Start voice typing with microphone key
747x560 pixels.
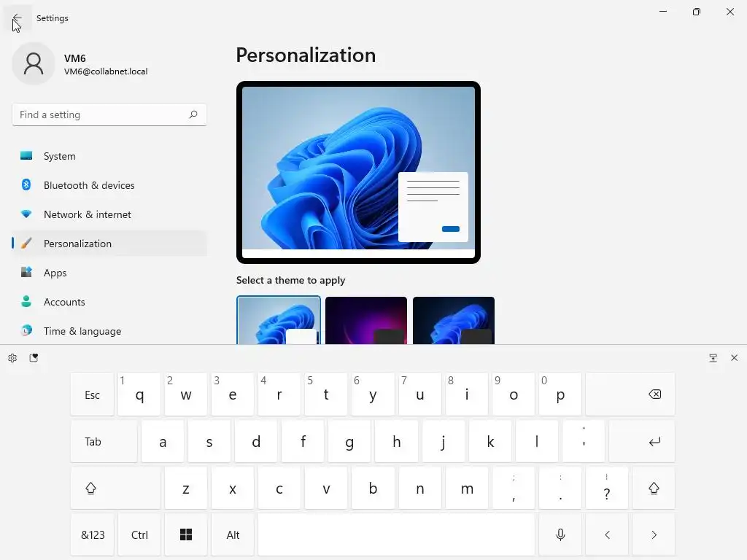560,534
